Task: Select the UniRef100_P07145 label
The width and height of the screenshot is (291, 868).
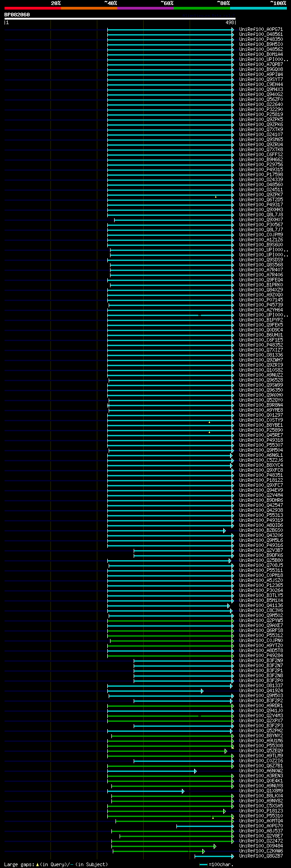Action: pyautogui.click(x=261, y=300)
